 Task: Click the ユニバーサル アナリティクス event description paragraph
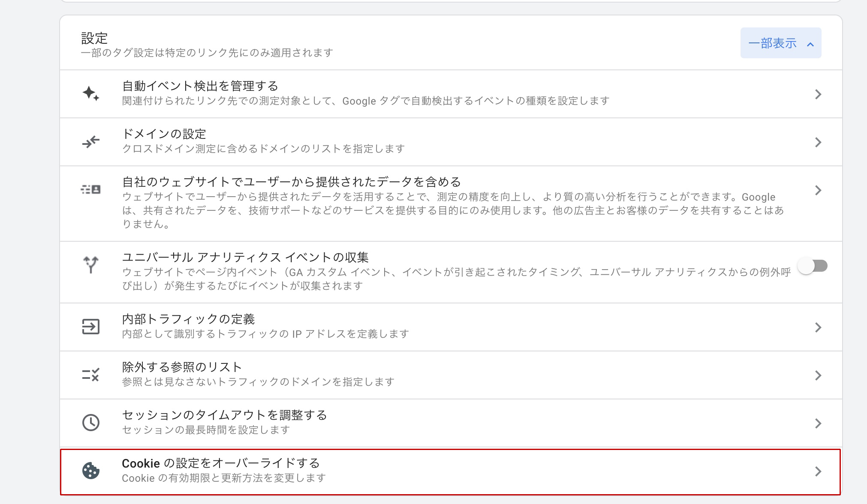pyautogui.click(x=457, y=279)
